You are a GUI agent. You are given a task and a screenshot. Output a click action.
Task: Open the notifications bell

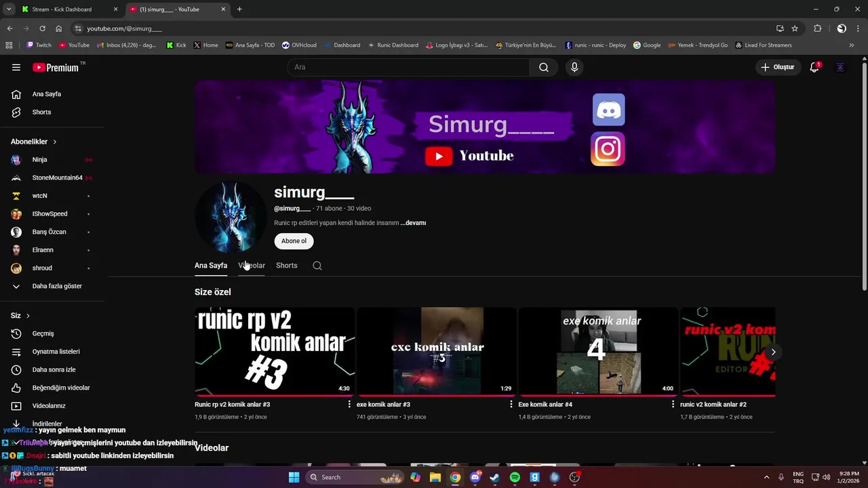[814, 67]
